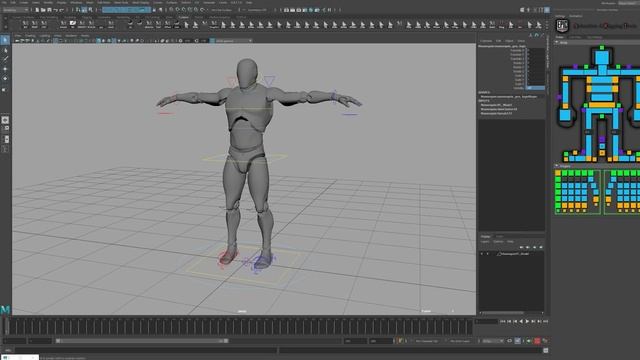The width and height of the screenshot is (640, 360).
Task: Click the first shelf script icon
Action: (x=25, y=24)
